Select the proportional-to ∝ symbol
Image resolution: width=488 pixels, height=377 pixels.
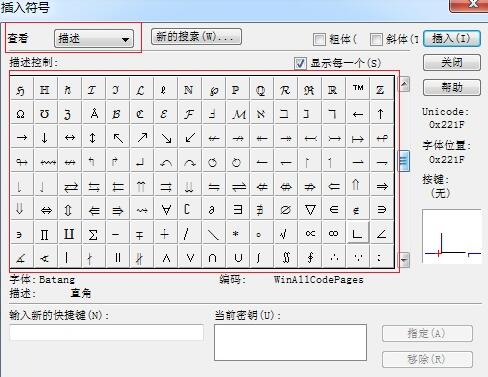310,234
